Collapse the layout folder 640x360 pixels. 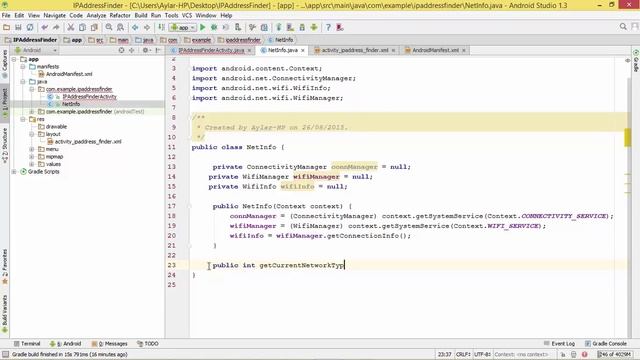[x=32, y=134]
